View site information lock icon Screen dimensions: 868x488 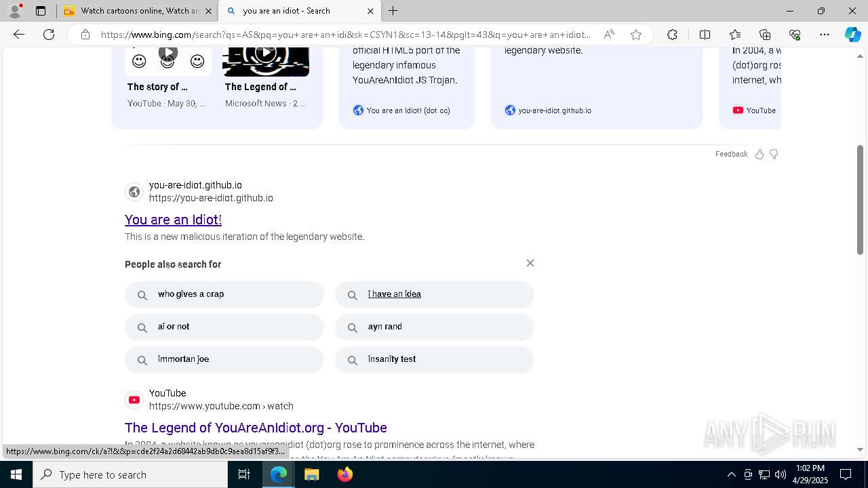(x=85, y=35)
